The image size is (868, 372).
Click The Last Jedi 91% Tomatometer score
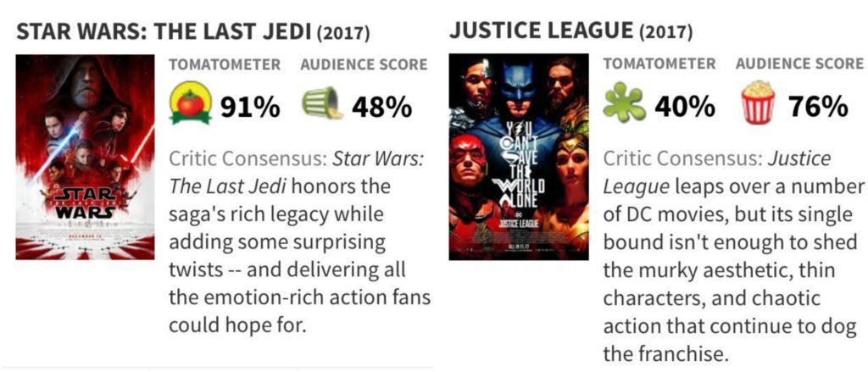point(250,107)
